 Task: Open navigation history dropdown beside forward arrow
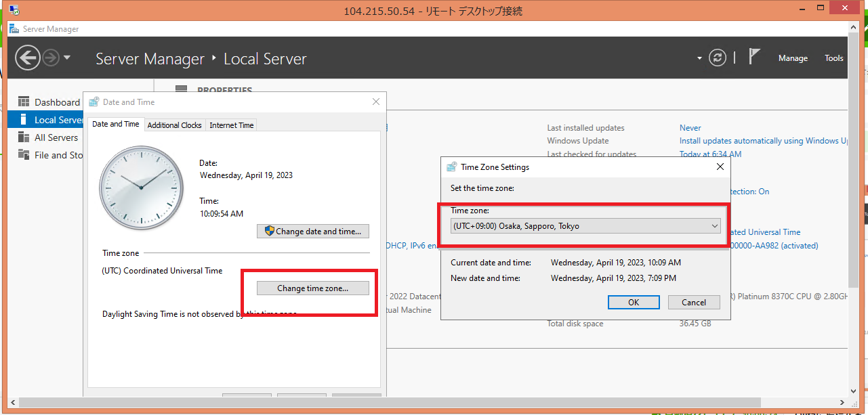[66, 58]
